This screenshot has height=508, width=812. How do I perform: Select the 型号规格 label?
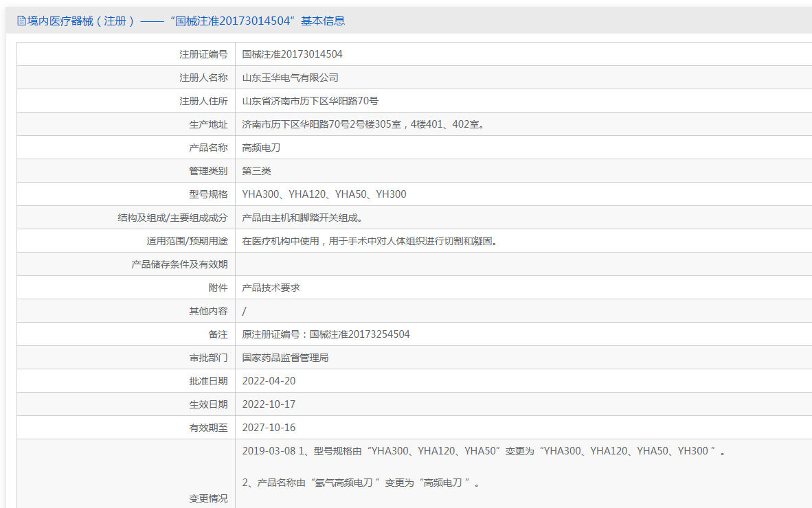tap(208, 194)
